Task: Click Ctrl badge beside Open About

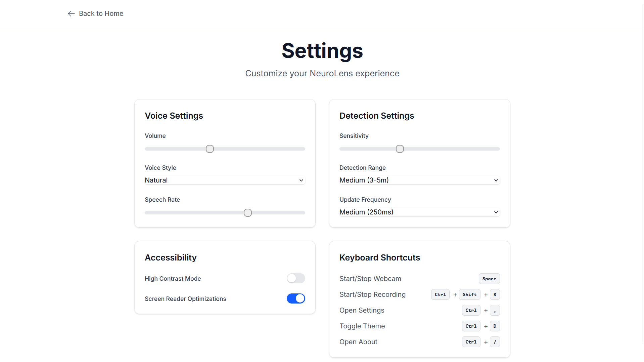Action: click(x=471, y=342)
